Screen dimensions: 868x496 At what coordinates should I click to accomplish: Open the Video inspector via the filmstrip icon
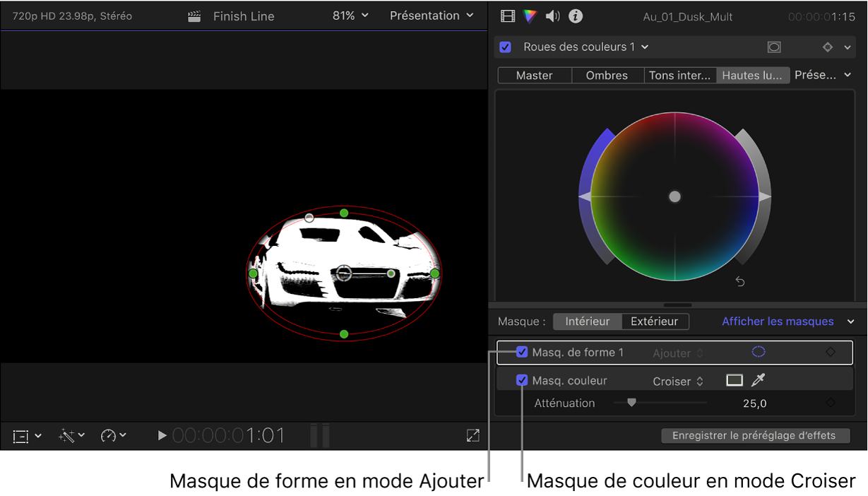tap(507, 16)
